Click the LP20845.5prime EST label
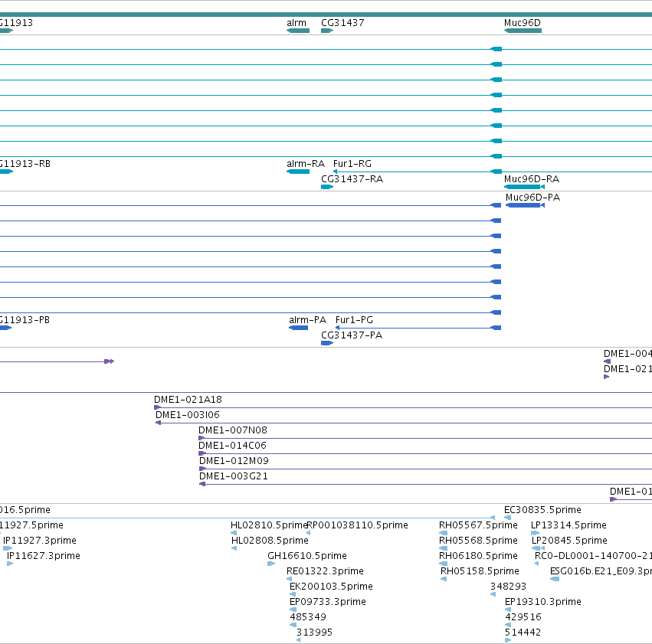 [x=569, y=541]
